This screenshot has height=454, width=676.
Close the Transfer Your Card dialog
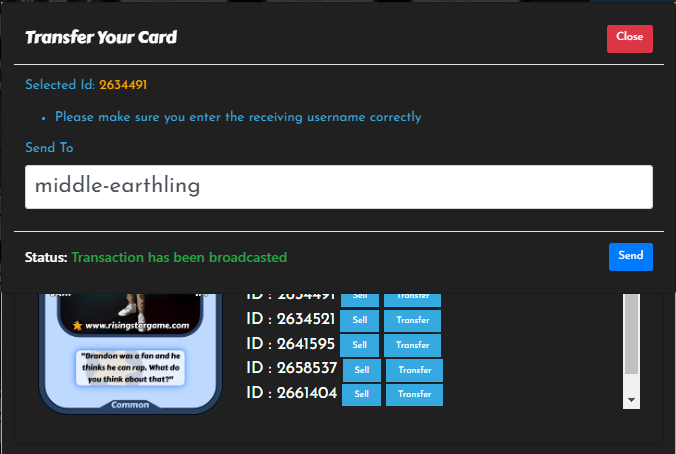coord(629,39)
